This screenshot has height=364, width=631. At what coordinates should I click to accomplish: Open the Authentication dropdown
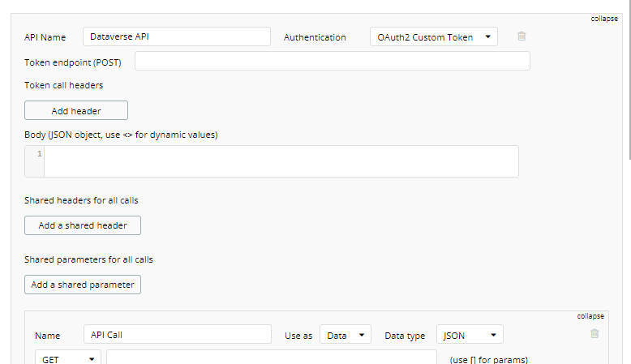(x=434, y=37)
